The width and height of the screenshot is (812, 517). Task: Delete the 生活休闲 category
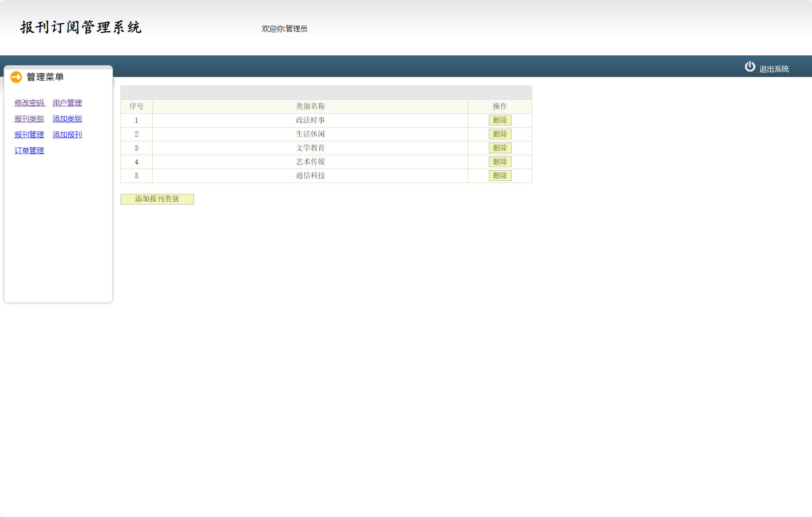(x=500, y=134)
